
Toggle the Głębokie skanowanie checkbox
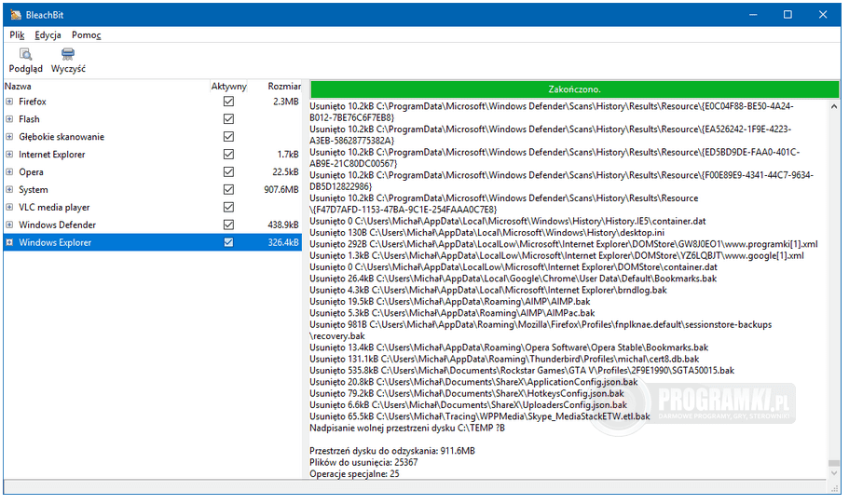click(x=228, y=136)
